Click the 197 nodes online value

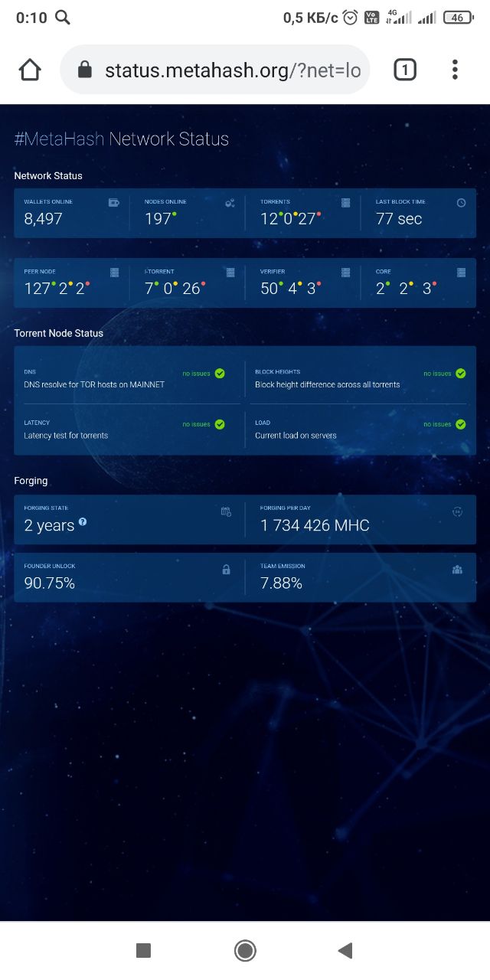158,219
